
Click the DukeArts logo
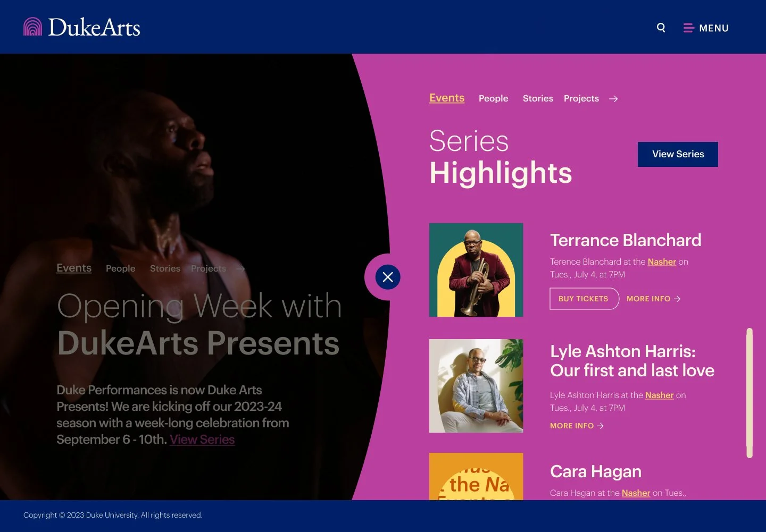(82, 27)
